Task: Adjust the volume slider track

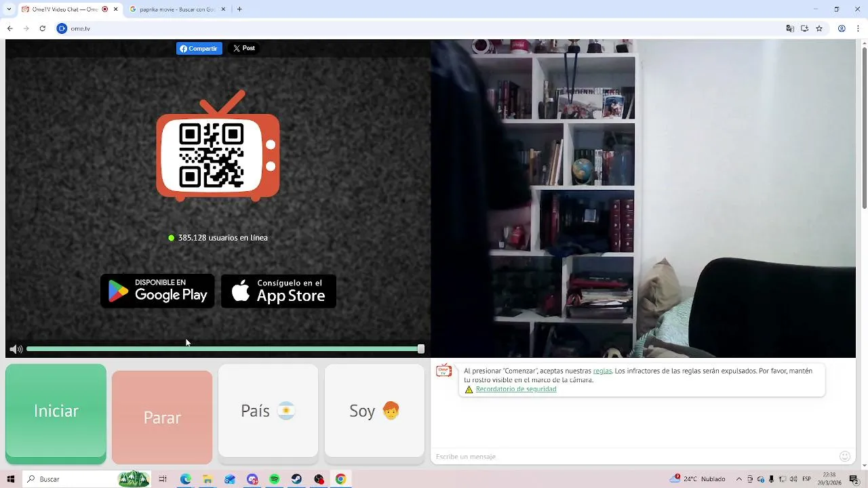Action: click(x=224, y=349)
